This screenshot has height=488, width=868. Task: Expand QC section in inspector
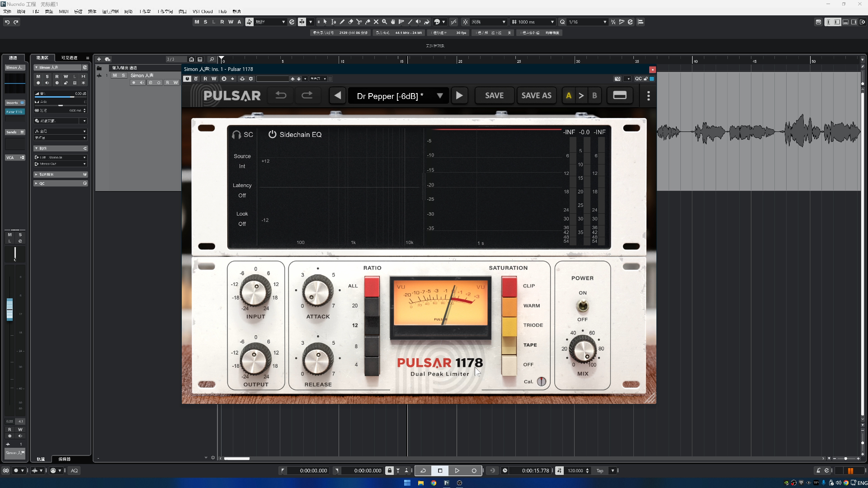click(61, 183)
